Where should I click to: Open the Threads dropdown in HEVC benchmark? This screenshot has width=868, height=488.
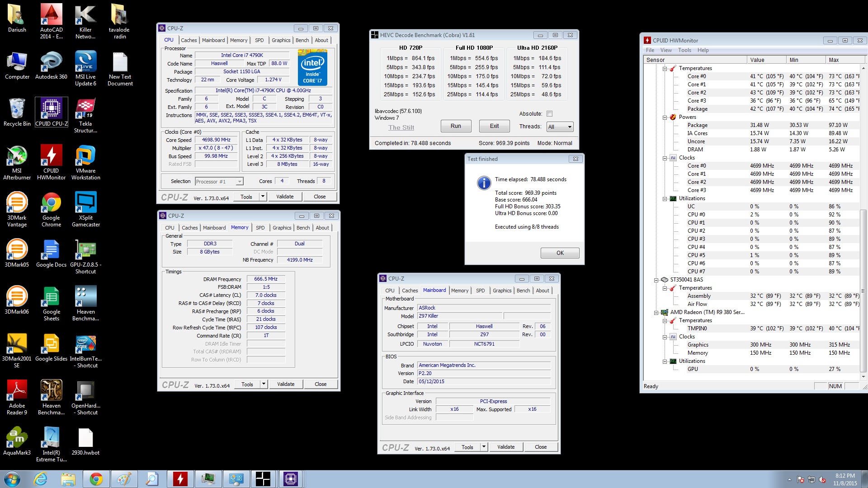click(x=560, y=127)
